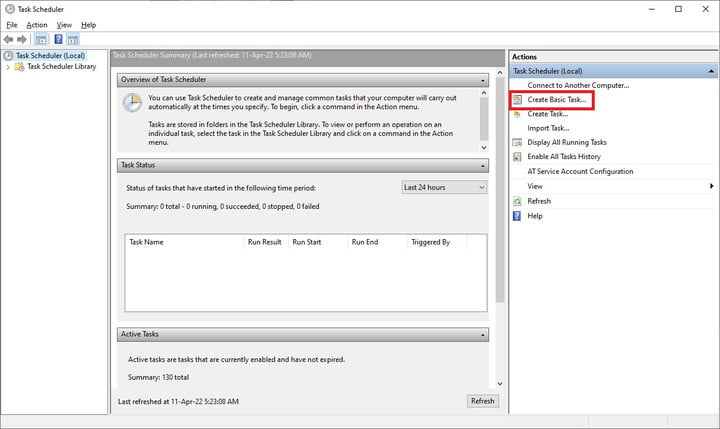This screenshot has width=720, height=429.
Task: Click Connect to Another Computer action
Action: click(x=578, y=85)
